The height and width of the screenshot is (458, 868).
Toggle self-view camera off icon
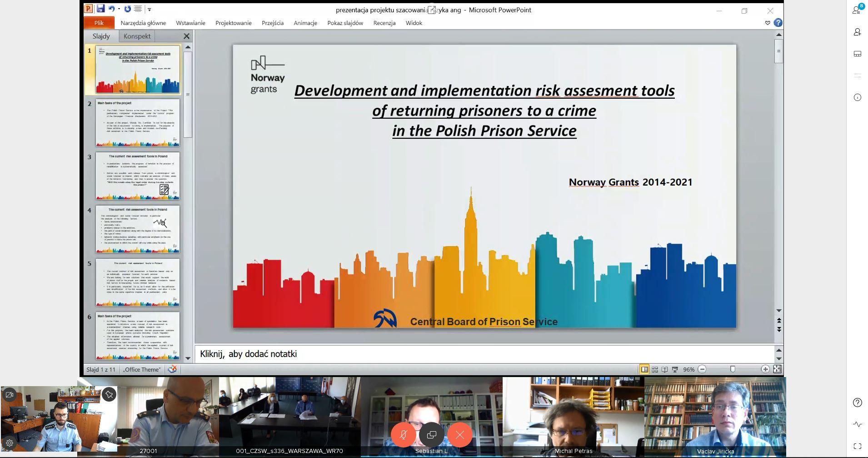[x=9, y=395]
